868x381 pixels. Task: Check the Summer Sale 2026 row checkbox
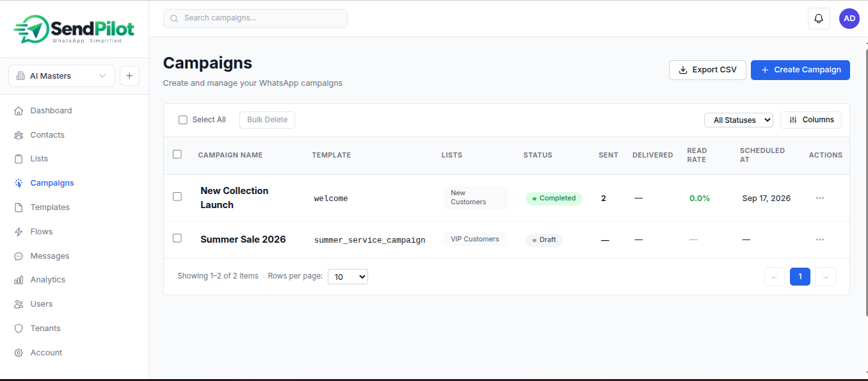(x=177, y=238)
